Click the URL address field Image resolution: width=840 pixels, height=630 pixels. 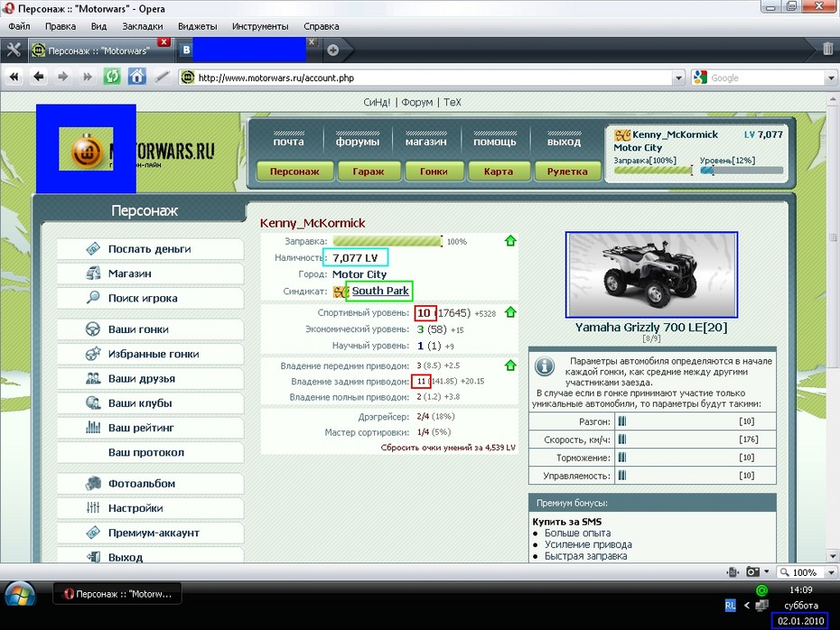coord(425,78)
